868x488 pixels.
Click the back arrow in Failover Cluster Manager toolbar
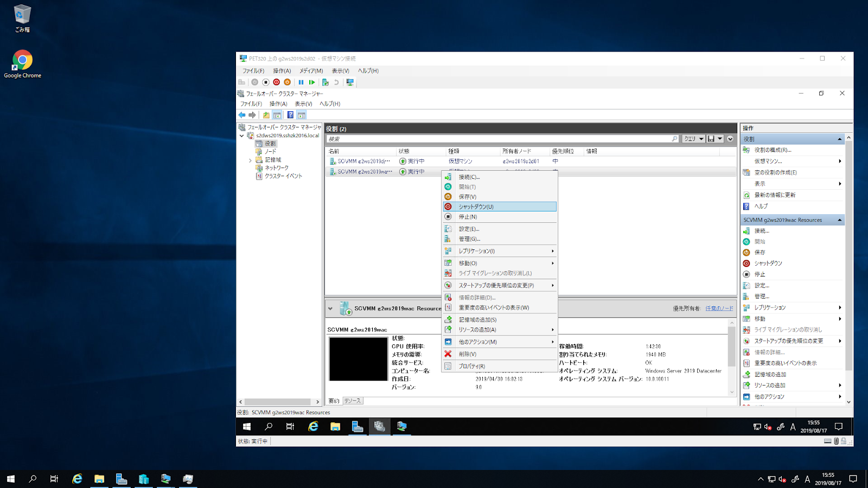point(242,114)
